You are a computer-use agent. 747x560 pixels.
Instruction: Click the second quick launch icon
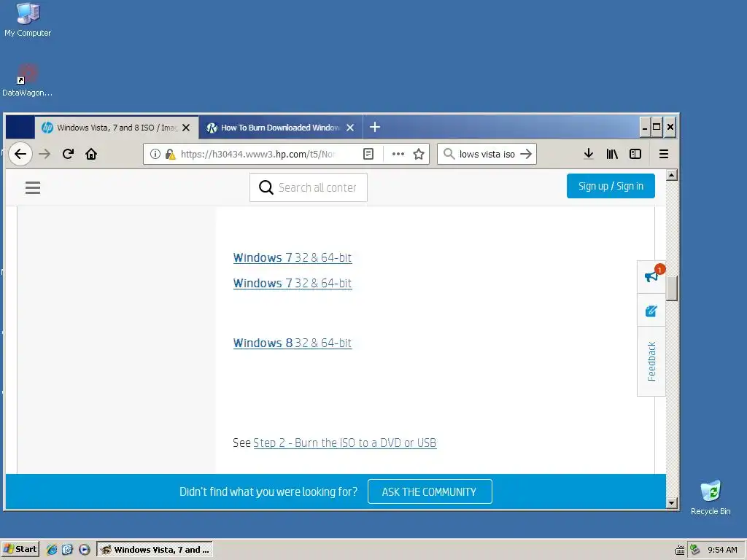point(68,550)
